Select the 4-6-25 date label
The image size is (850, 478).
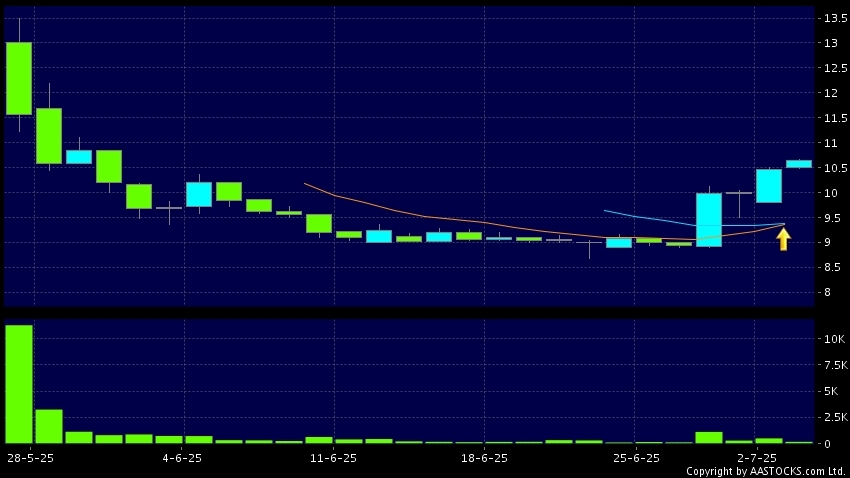coord(182,458)
